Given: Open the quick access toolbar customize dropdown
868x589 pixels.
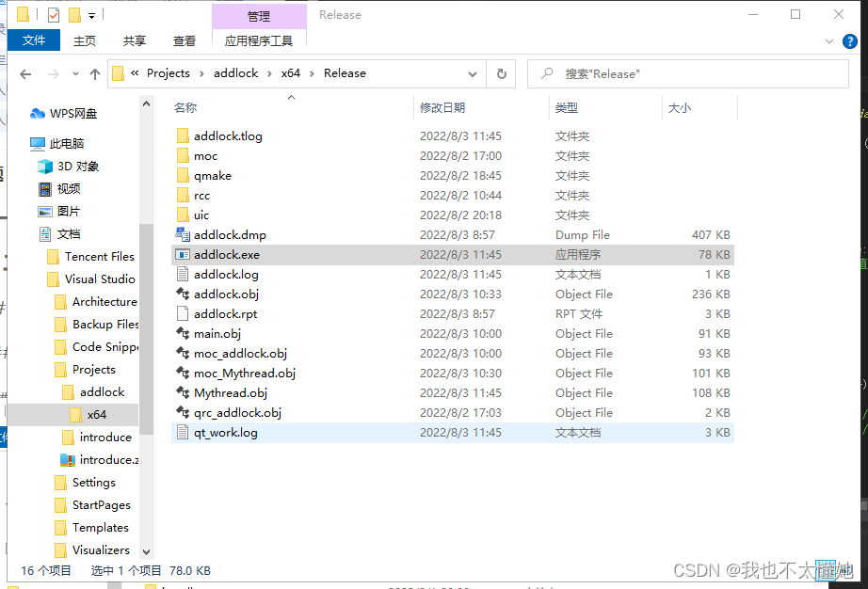Looking at the screenshot, I should [x=92, y=15].
